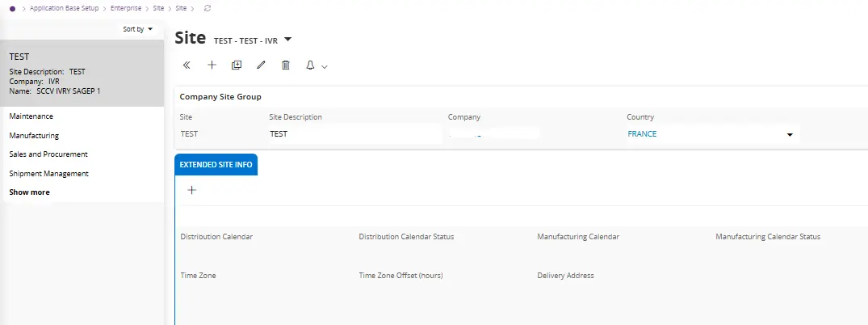Open Manufacturing in the side menu
The height and width of the screenshot is (325, 868).
[34, 136]
